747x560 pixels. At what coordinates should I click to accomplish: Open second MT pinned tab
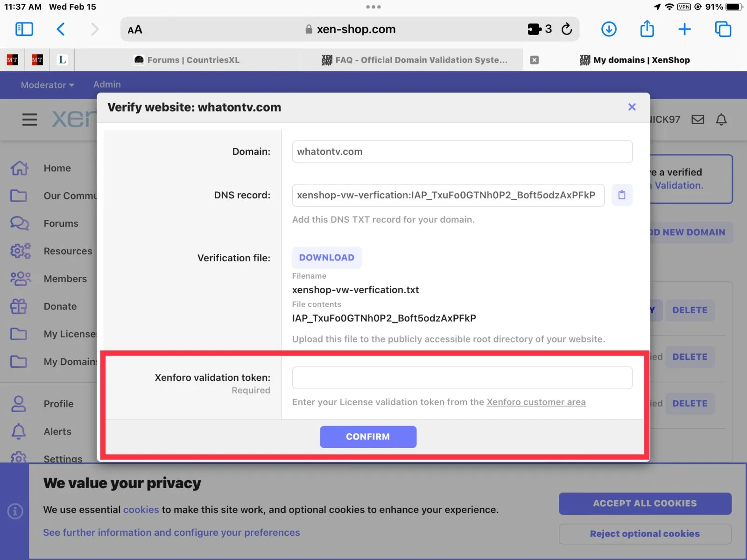point(37,60)
